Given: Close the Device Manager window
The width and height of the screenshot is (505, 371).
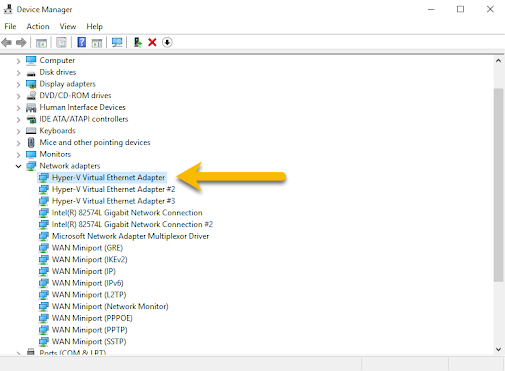Looking at the screenshot, I should [490, 9].
